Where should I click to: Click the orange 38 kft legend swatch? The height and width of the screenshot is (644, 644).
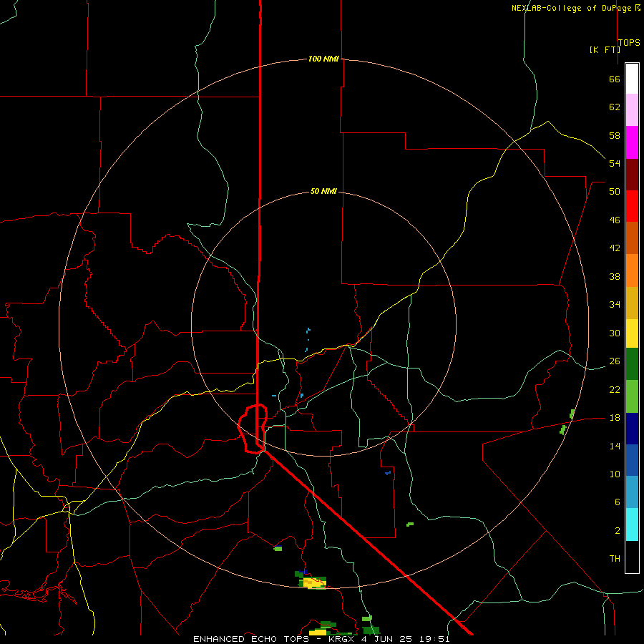pyautogui.click(x=632, y=270)
